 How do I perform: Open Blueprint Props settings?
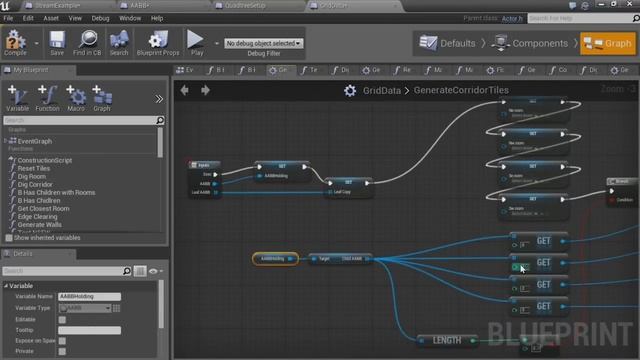coord(158,42)
